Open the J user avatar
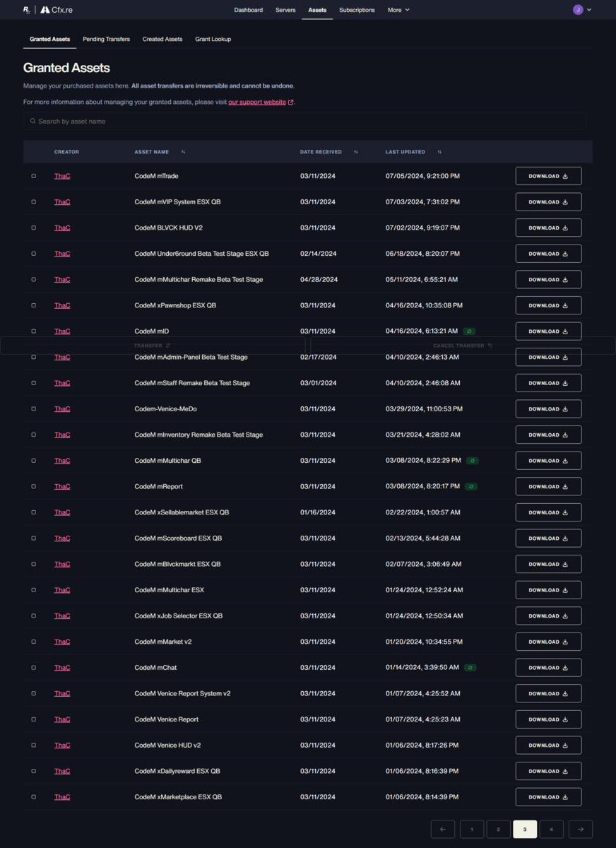This screenshot has height=848, width=616. (x=578, y=10)
